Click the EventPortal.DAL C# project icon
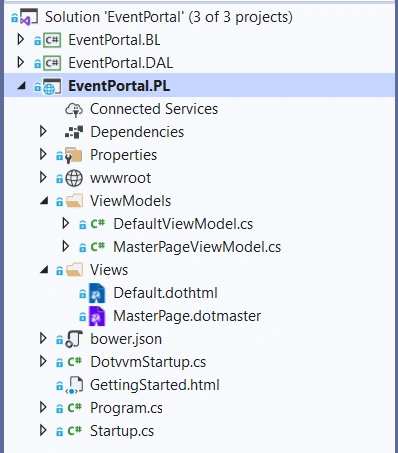This screenshot has width=398, height=453. pyautogui.click(x=52, y=63)
